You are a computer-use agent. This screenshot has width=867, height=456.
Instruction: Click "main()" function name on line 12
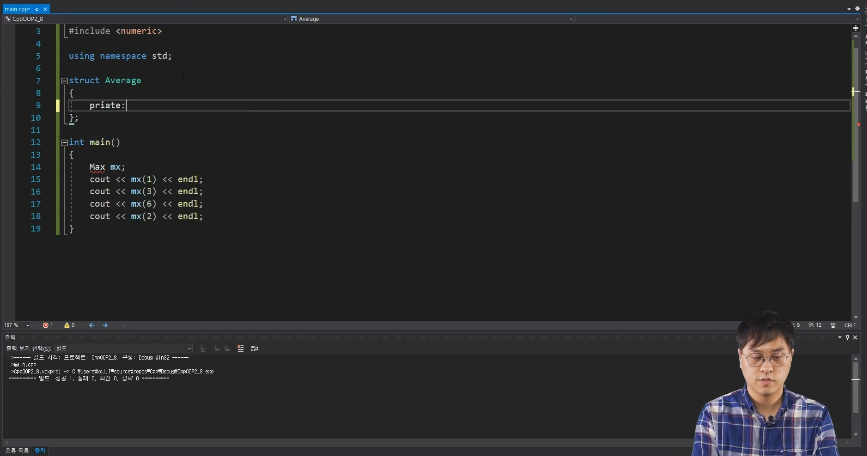point(105,142)
